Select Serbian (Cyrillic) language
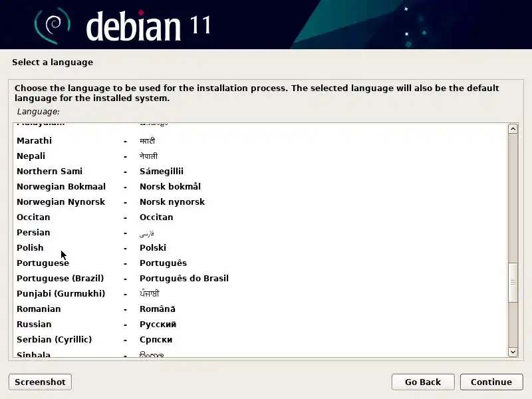Viewport: 532px width, 399px height. click(261, 339)
